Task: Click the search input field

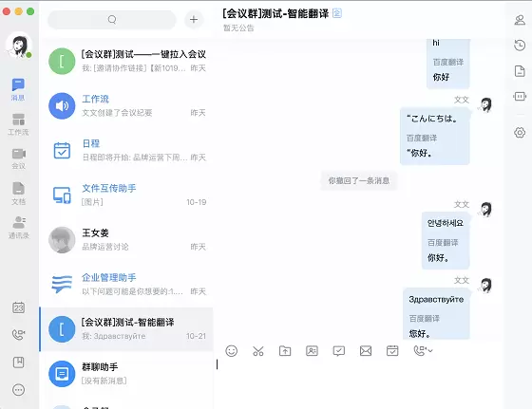Action: [112, 20]
